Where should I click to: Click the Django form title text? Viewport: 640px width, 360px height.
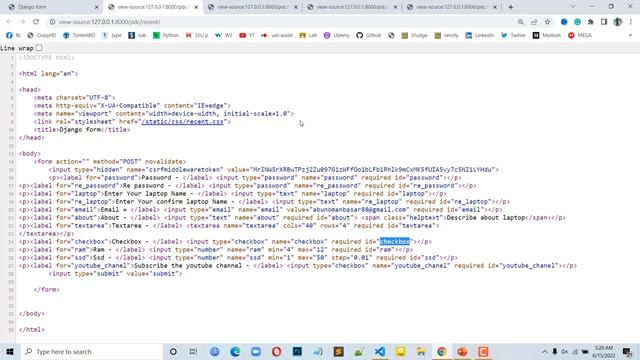[x=80, y=130]
